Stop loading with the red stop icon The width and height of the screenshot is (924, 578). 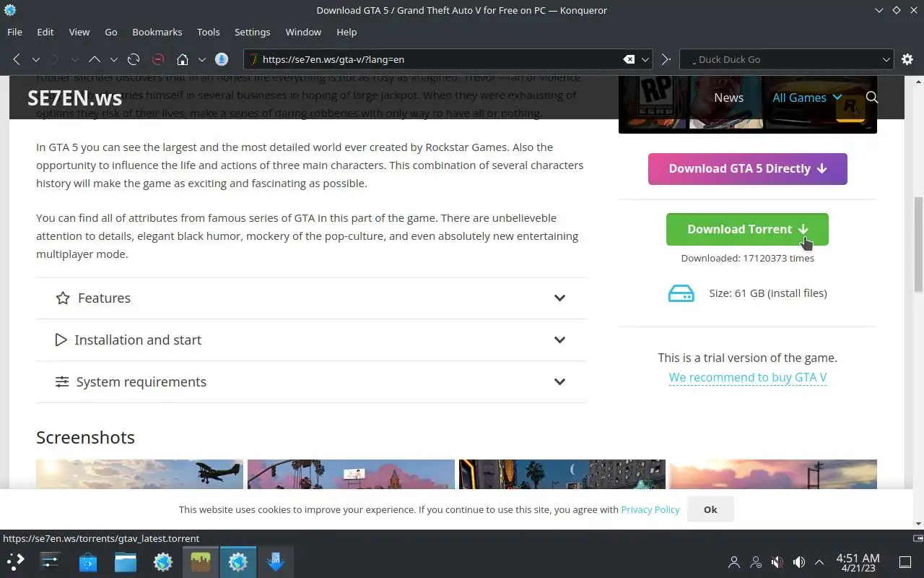(158, 59)
